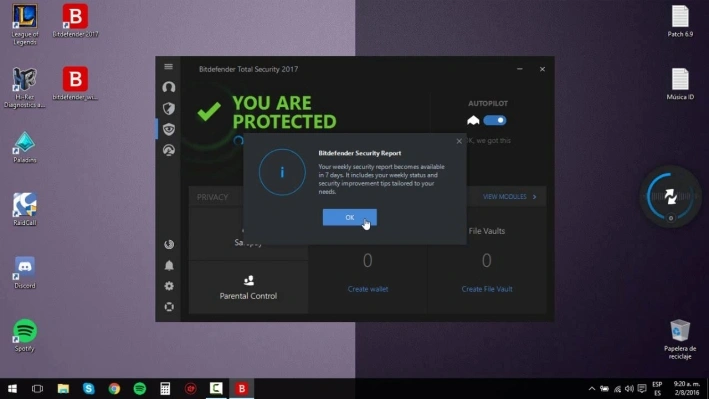Click the Autopilot house icon

pos(473,120)
